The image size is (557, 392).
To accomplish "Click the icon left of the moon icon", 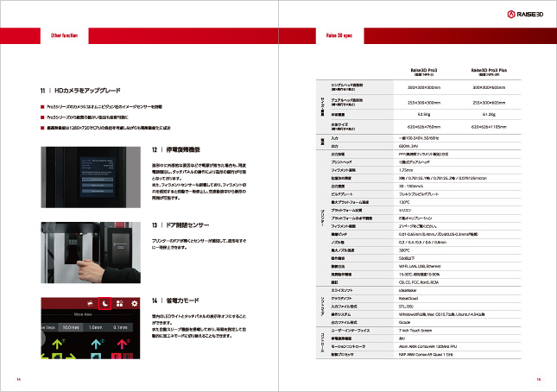I will 90,304.
